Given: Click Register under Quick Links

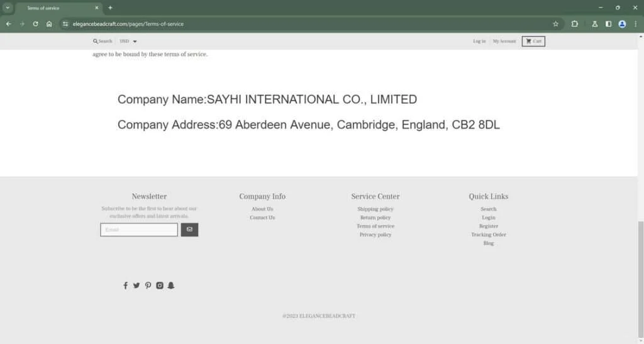Looking at the screenshot, I should coord(488,226).
